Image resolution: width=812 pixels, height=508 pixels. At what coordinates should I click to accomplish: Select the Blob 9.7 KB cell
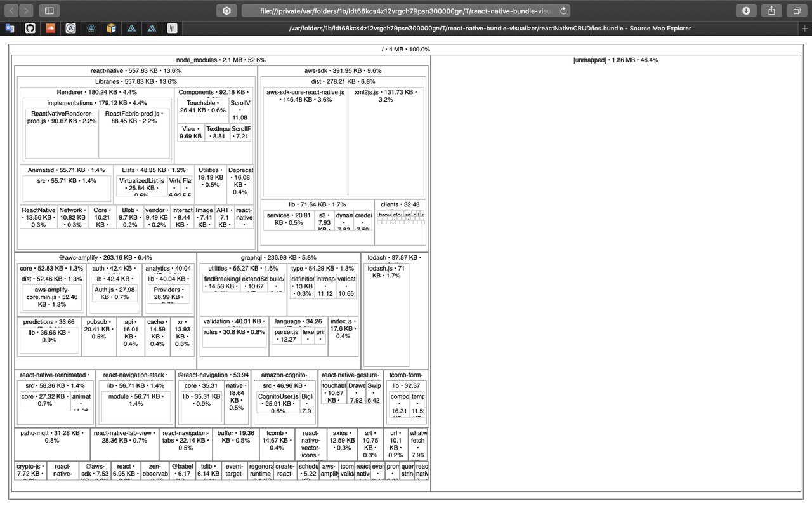(129, 217)
